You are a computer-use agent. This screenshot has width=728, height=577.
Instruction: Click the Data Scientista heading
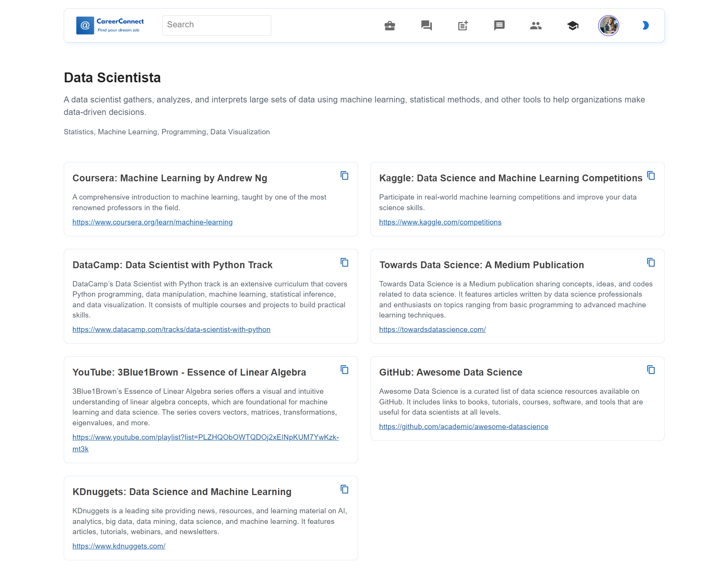pos(112,78)
